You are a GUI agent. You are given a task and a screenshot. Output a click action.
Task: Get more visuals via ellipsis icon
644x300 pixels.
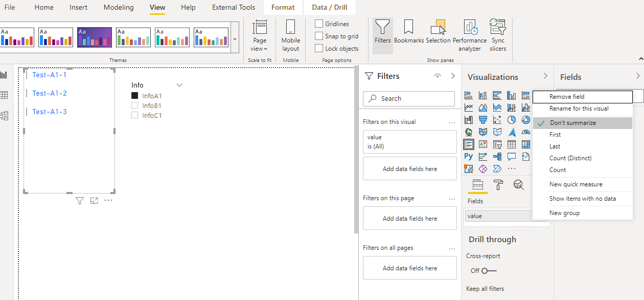512,169
